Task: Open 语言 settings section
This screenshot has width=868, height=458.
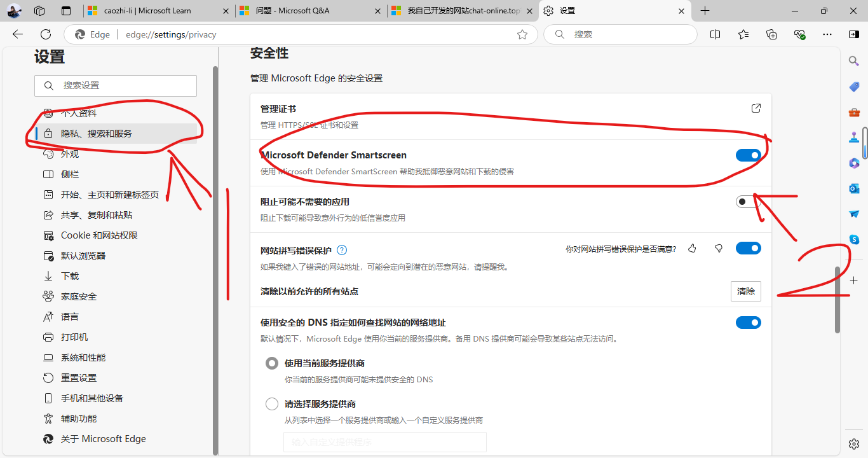Action: coord(116,317)
